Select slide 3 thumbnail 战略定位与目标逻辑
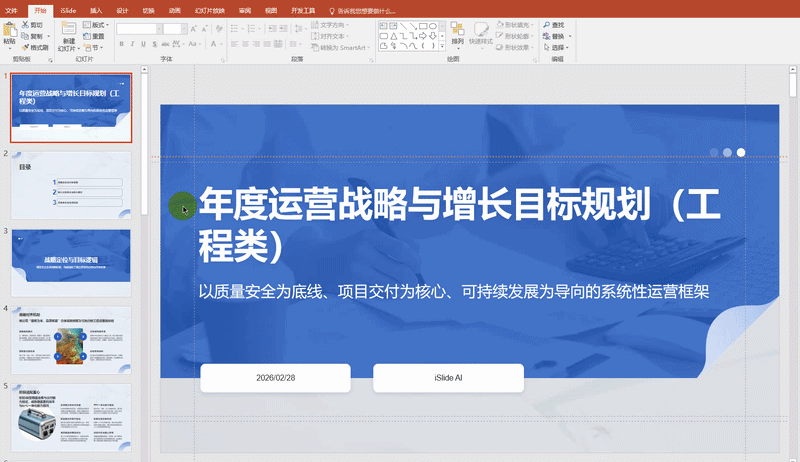 pyautogui.click(x=71, y=263)
